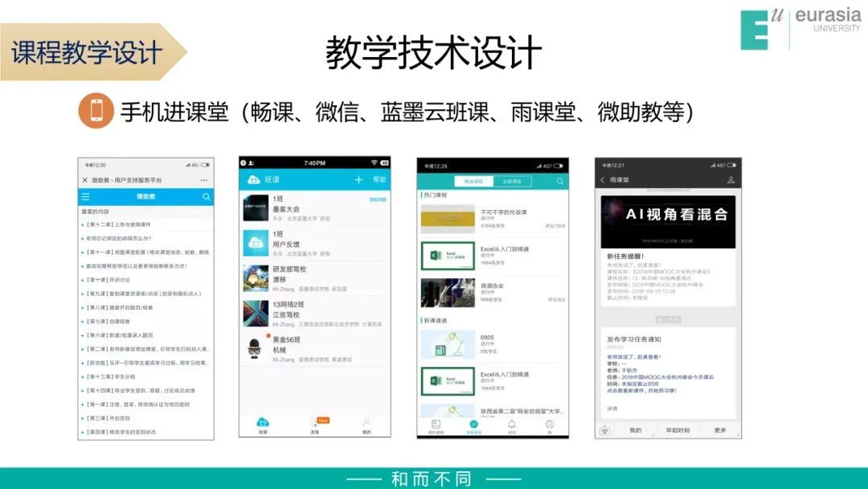Open 【第四课】修改学生的签到状态
868x489 pixels.
point(121,432)
